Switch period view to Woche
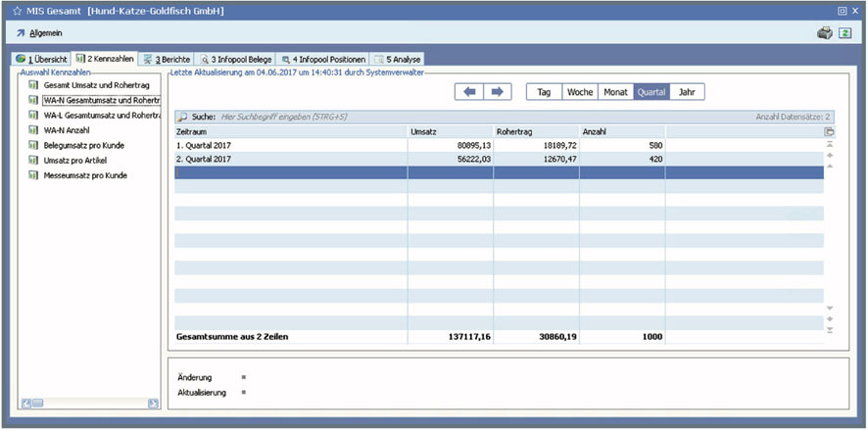 tap(580, 92)
